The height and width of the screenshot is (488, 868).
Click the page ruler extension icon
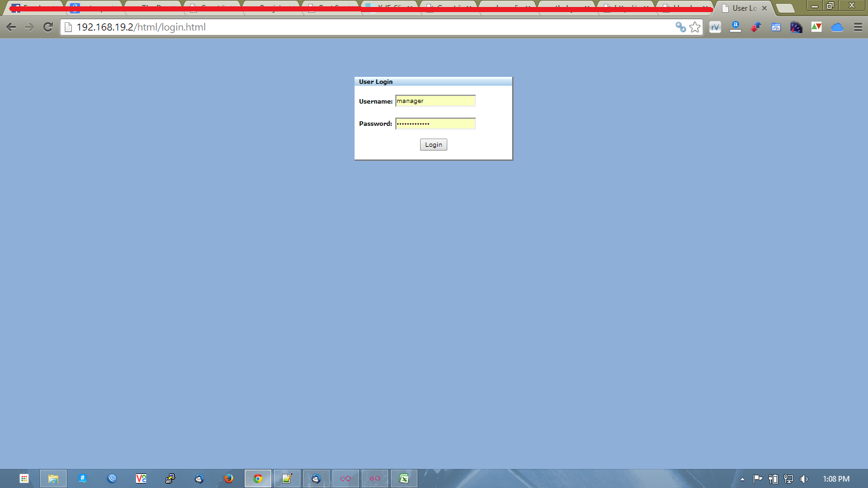pos(735,27)
